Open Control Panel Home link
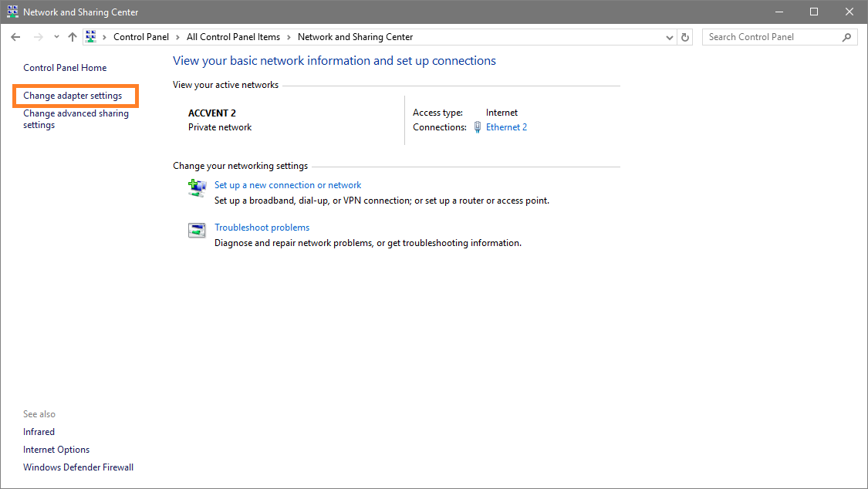Image resolution: width=868 pixels, height=489 pixels. click(65, 67)
